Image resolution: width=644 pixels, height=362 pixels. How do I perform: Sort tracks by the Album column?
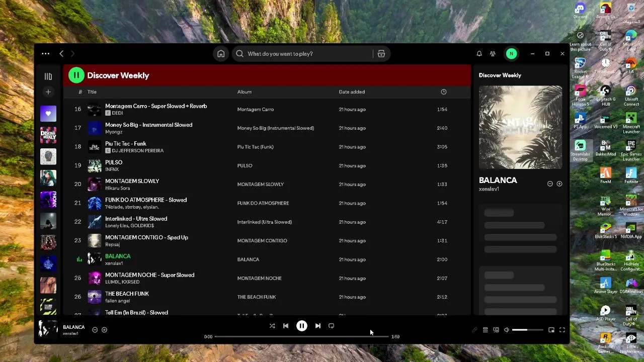(245, 92)
